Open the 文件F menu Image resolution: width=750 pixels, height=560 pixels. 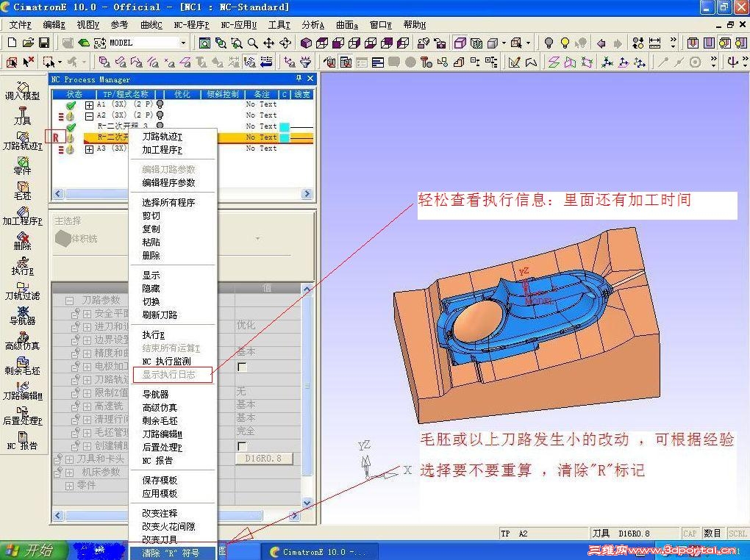(x=20, y=25)
